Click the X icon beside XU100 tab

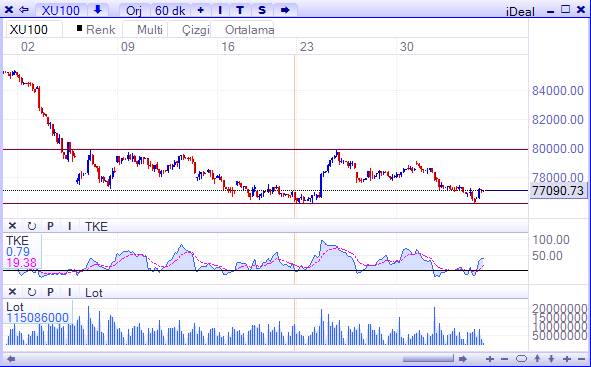[x=9, y=10]
